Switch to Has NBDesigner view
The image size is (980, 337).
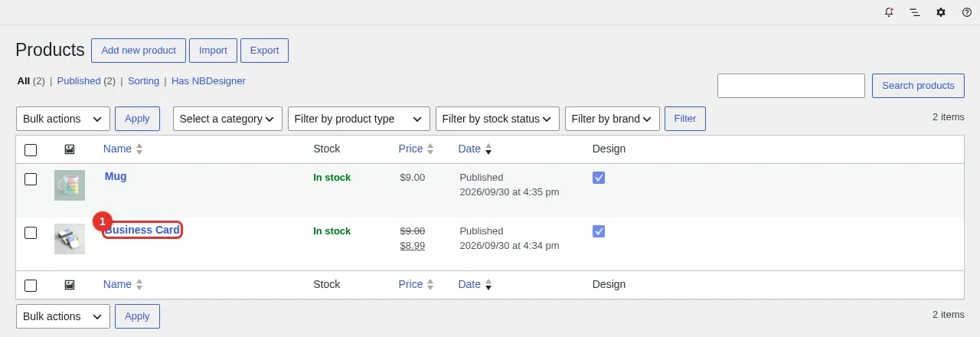click(208, 80)
